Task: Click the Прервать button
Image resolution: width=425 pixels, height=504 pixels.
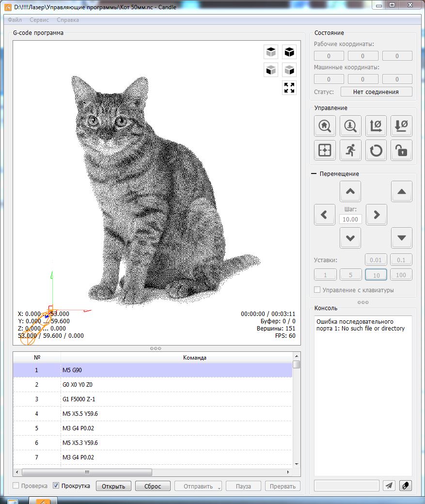Action: tap(283, 486)
